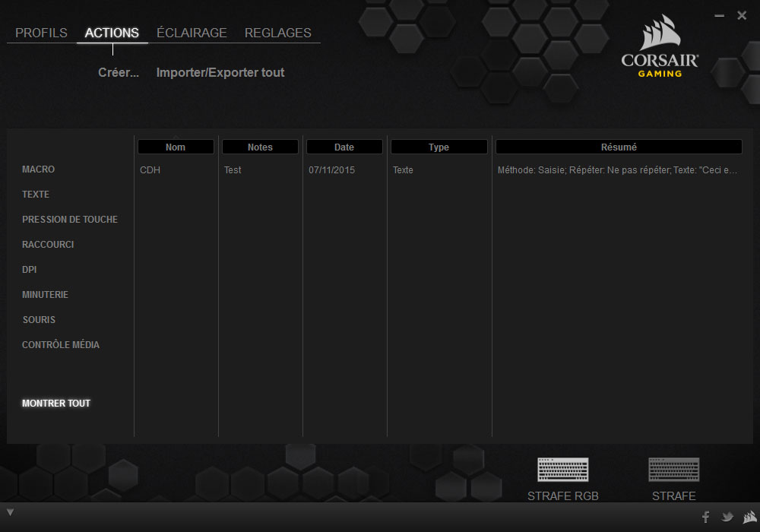Select the STRAFE keyboard icon
Screen dimensions: 760x532
(x=673, y=470)
